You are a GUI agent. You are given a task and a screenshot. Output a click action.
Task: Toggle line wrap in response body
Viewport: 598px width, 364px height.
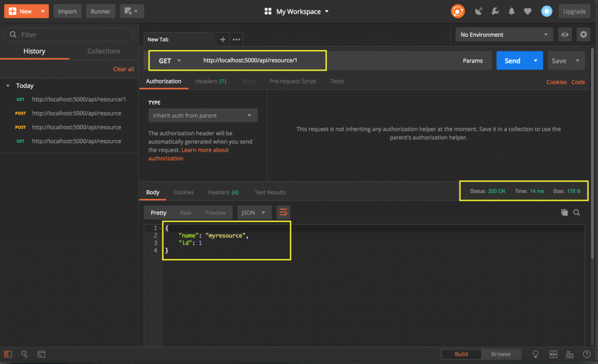[283, 212]
